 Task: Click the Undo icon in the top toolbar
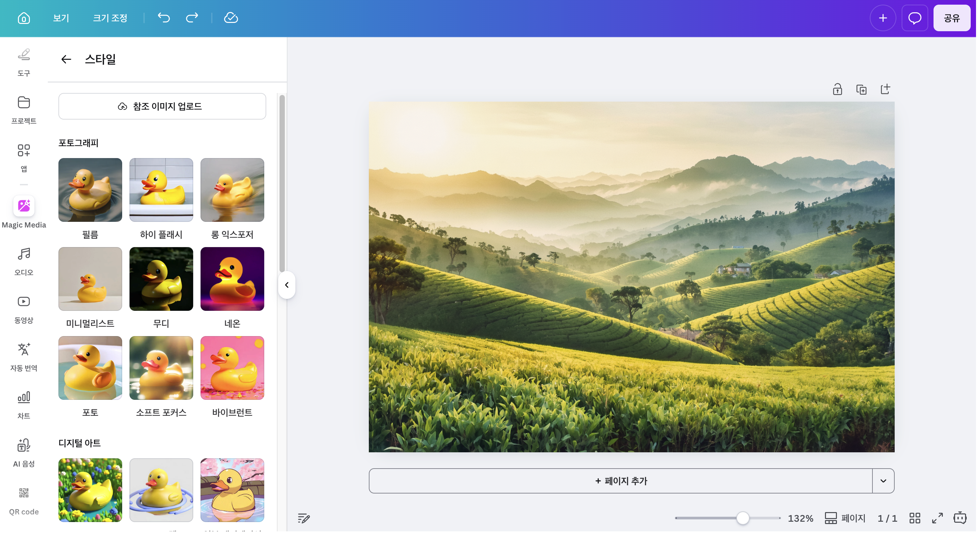pos(164,18)
